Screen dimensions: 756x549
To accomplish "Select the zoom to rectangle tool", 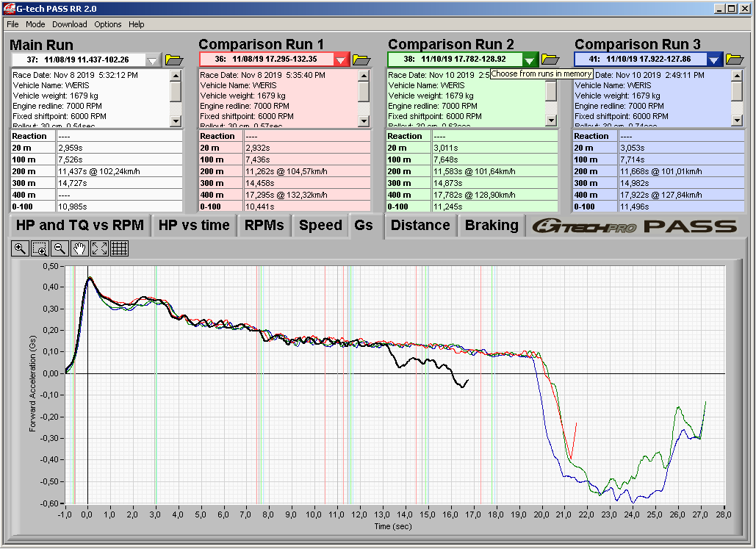I will (x=40, y=248).
